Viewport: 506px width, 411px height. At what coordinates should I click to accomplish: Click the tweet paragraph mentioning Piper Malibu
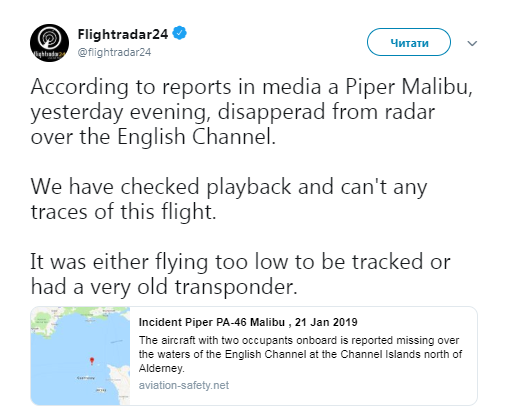[x=252, y=111]
